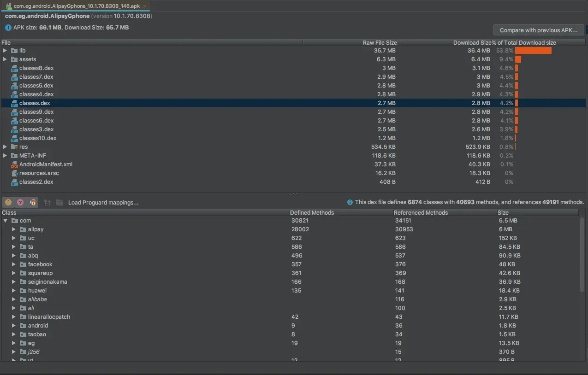588x375 pixels.
Task: Sort by the File column header
Action: [x=151, y=42]
